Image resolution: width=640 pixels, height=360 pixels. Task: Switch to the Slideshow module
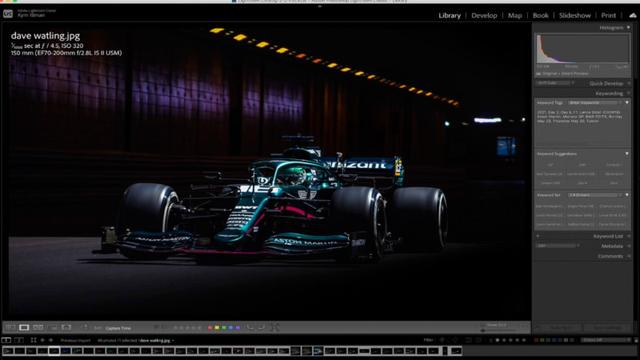tap(575, 15)
